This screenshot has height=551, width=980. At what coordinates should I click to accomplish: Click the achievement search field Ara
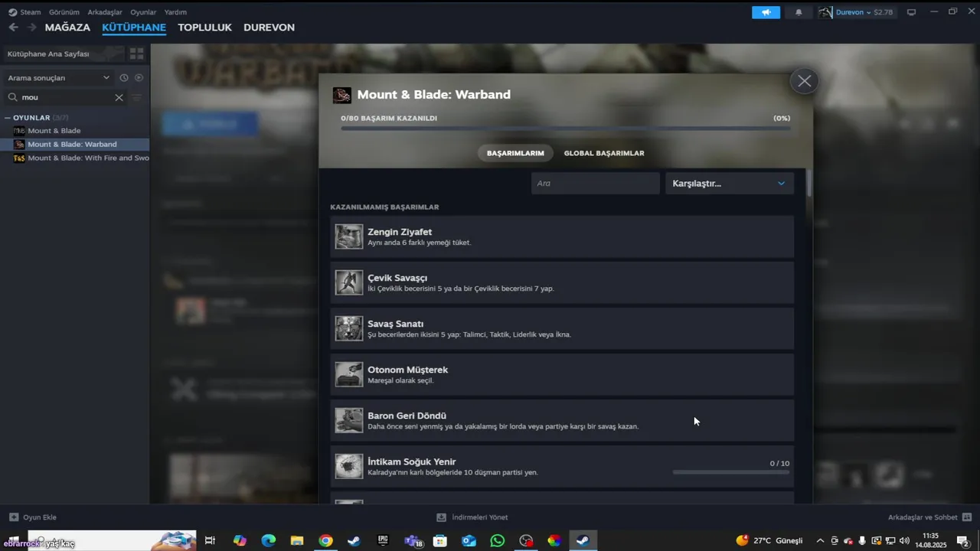coord(595,183)
